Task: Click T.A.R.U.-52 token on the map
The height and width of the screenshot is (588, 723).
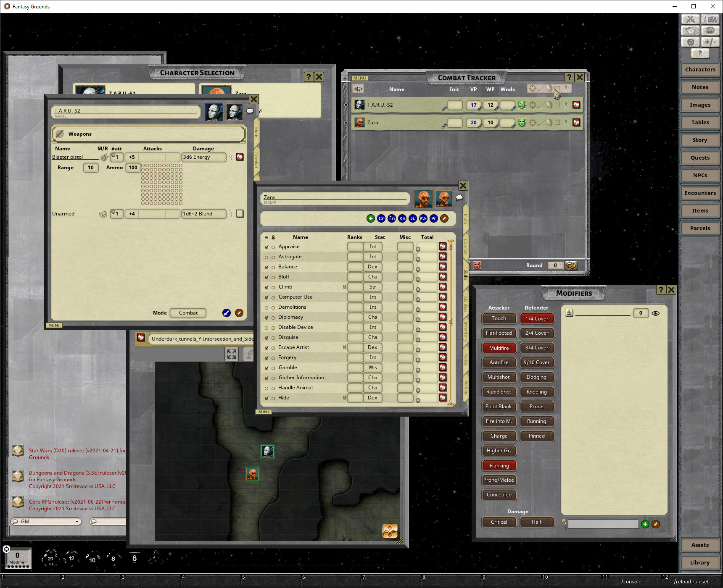Action: pyautogui.click(x=267, y=451)
